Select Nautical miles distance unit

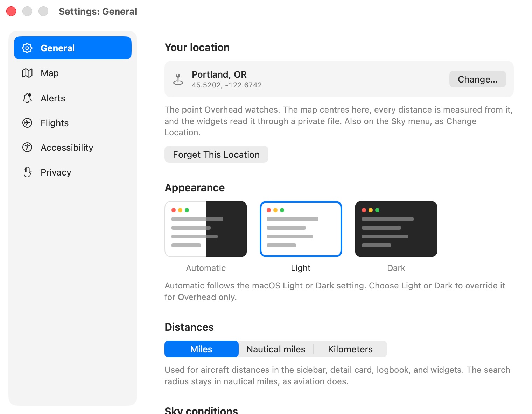pyautogui.click(x=276, y=349)
